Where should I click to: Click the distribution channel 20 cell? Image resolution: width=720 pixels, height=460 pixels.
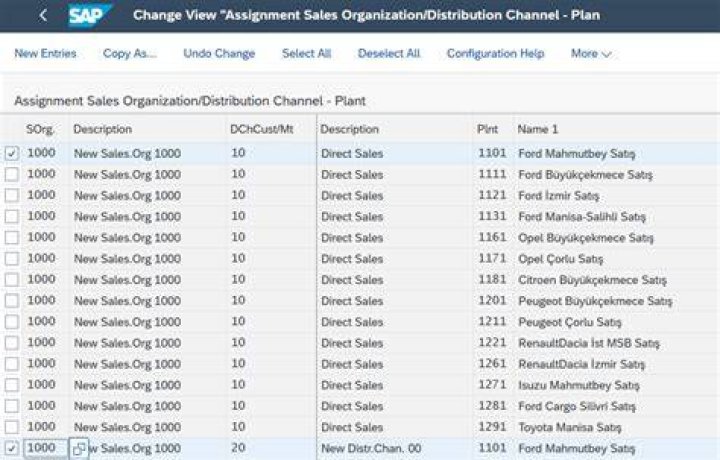coord(238,448)
